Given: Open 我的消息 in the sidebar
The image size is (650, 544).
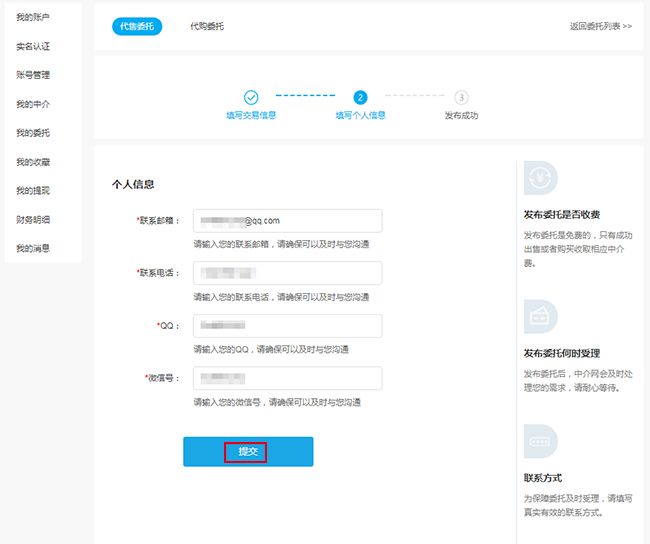Looking at the screenshot, I should [x=33, y=248].
